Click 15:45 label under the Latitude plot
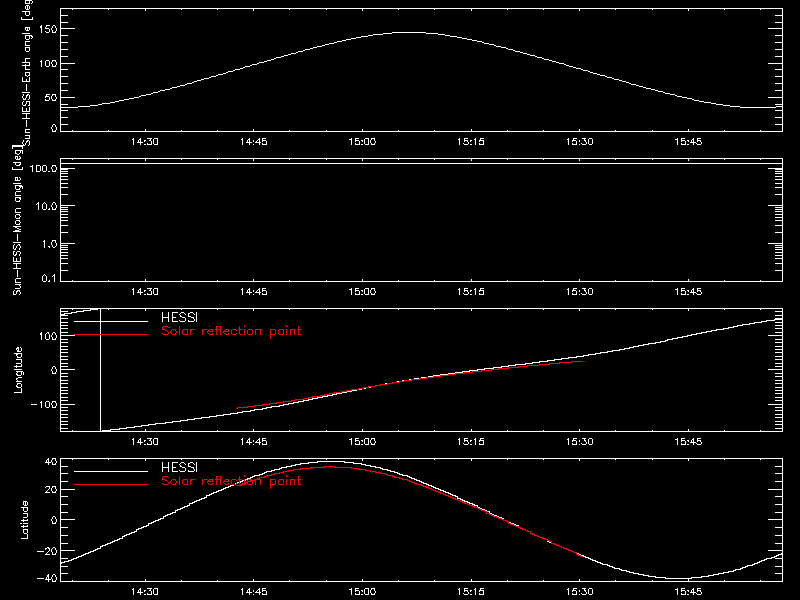 point(688,592)
